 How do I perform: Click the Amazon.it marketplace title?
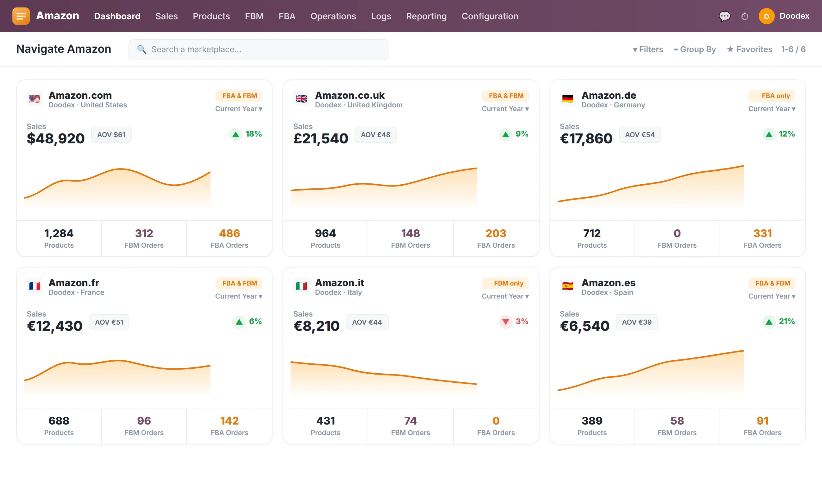pyautogui.click(x=339, y=282)
